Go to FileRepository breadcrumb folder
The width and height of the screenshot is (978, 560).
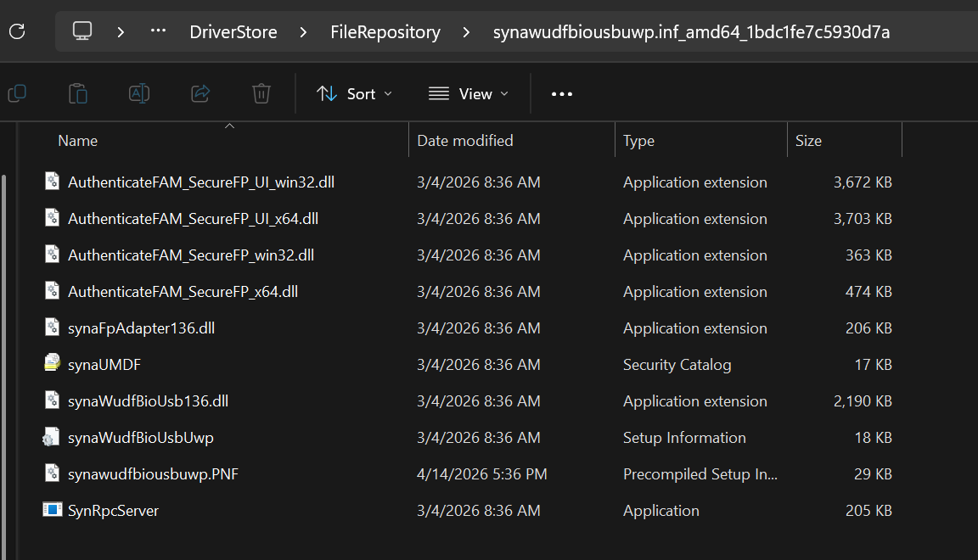pyautogui.click(x=385, y=31)
